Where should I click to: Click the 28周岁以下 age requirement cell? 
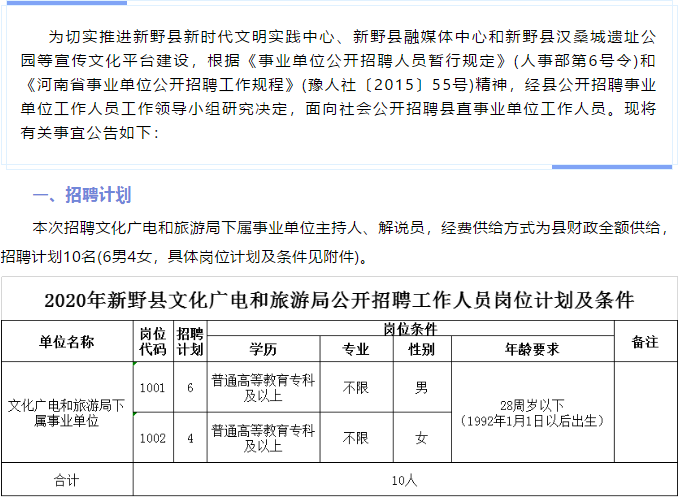pos(532,412)
